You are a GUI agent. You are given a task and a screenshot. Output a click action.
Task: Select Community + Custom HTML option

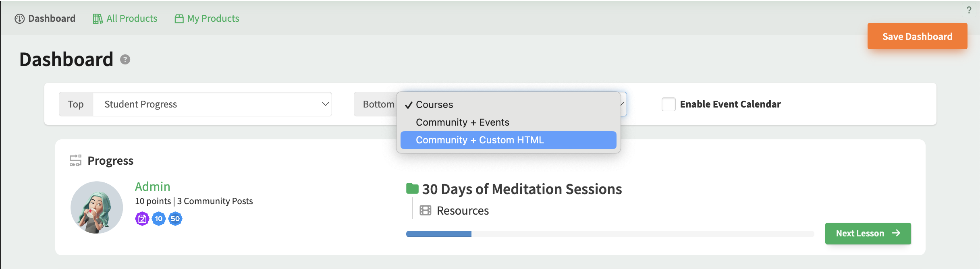pyautogui.click(x=508, y=140)
